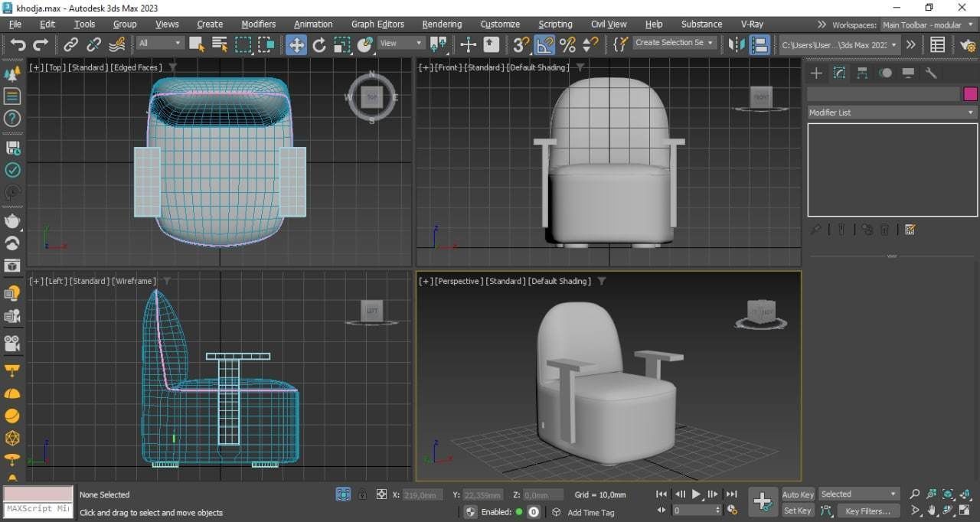The width and height of the screenshot is (980, 522).
Task: Toggle Auto Key animation mode
Action: (x=797, y=494)
